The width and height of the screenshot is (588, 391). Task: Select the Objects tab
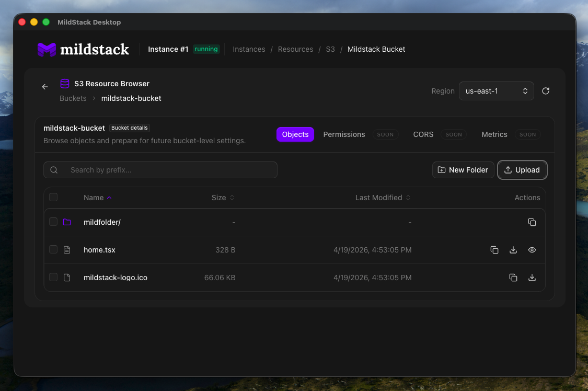click(295, 134)
